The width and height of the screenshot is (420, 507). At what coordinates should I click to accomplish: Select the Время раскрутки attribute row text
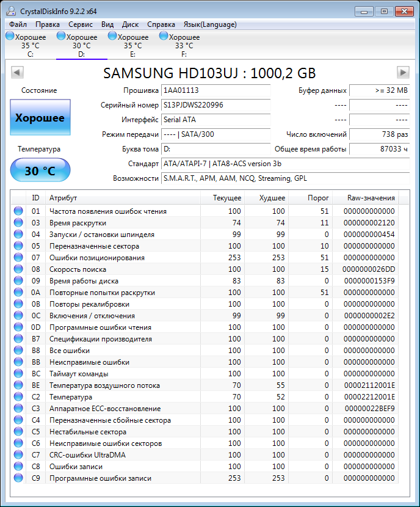78,223
